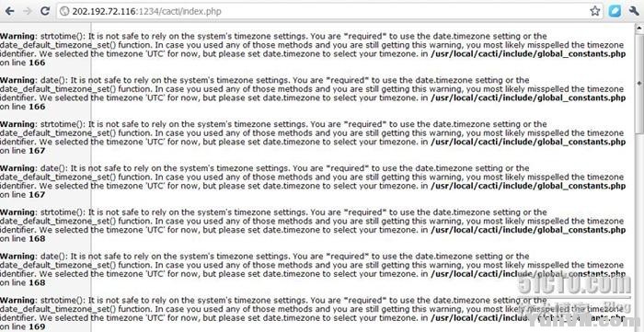This screenshot has height=332, width=644.
Task: Click line number 169 in last warning
Action: pyautogui.click(x=37, y=326)
